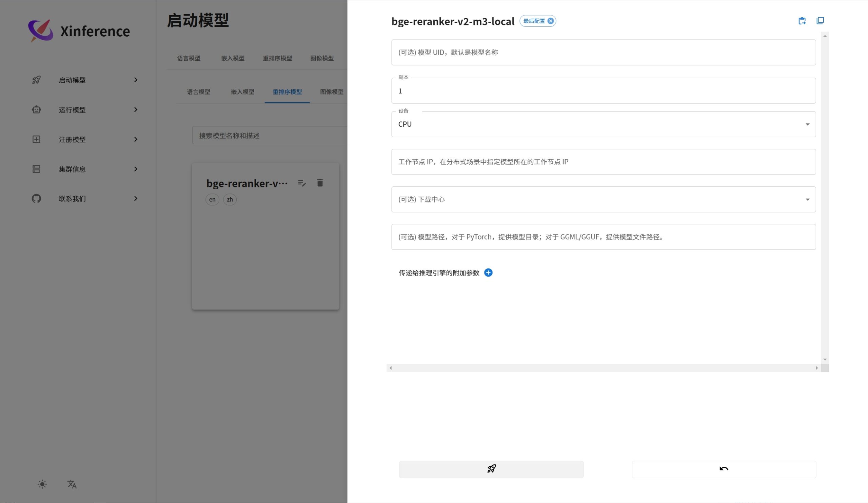
Task: Select upper 嵌入模型 tab
Action: tap(233, 58)
